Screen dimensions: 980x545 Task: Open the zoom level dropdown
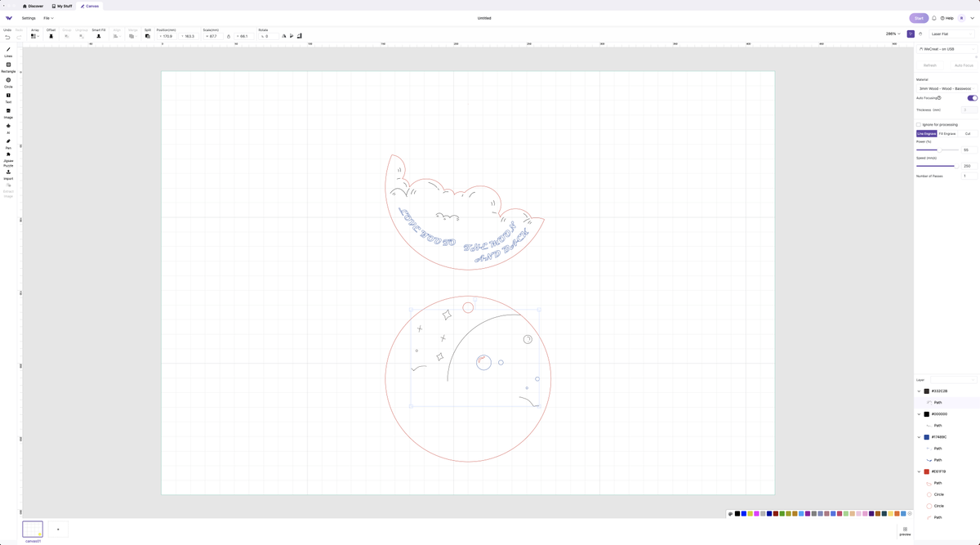click(893, 34)
